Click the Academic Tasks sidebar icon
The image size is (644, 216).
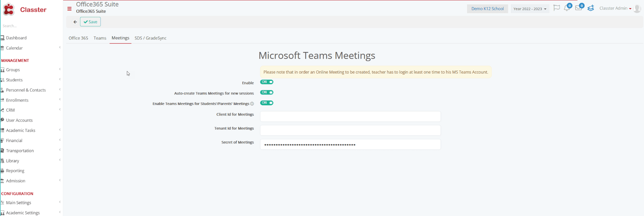2,130
